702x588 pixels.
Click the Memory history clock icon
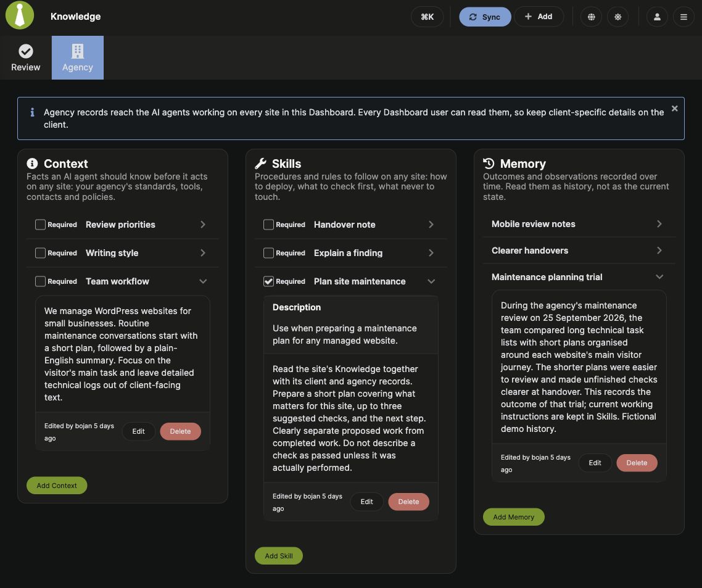[x=489, y=164]
